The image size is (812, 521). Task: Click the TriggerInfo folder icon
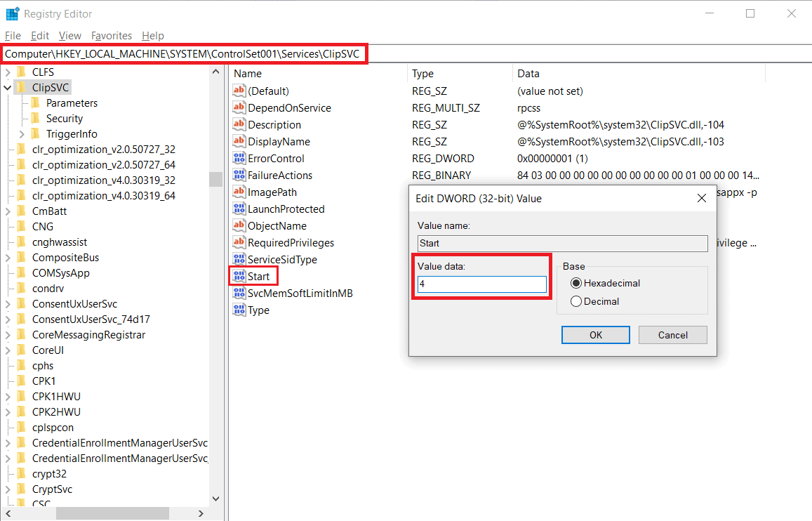point(36,133)
